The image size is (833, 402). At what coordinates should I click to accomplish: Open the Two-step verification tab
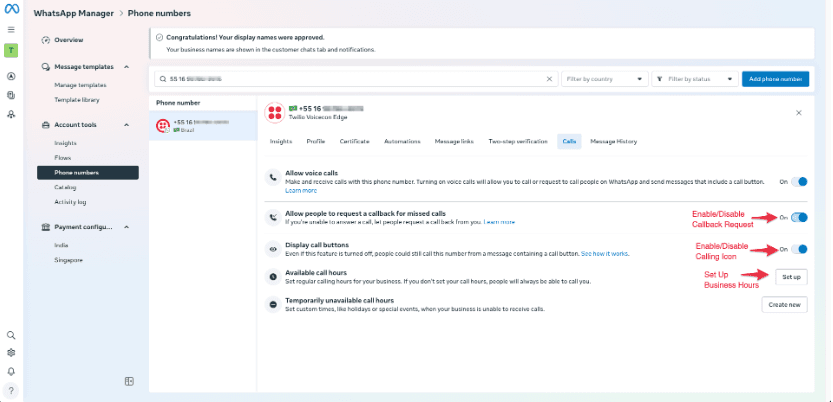pos(517,142)
